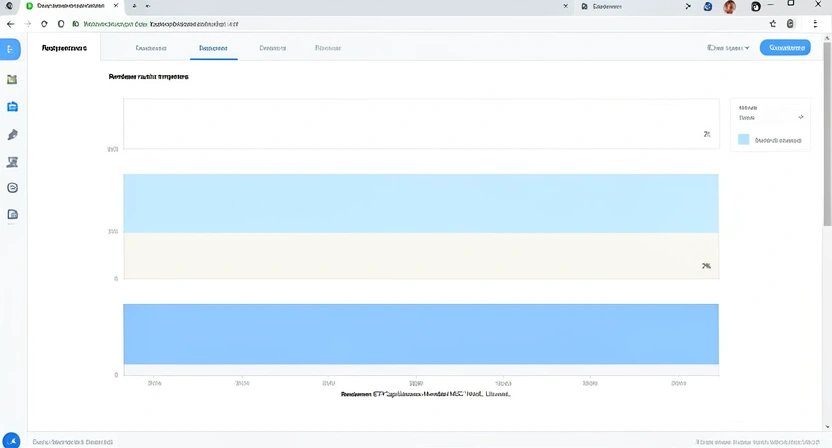The width and height of the screenshot is (832, 448).
Task: Switch to the third tab in the page header
Action: click(x=272, y=47)
